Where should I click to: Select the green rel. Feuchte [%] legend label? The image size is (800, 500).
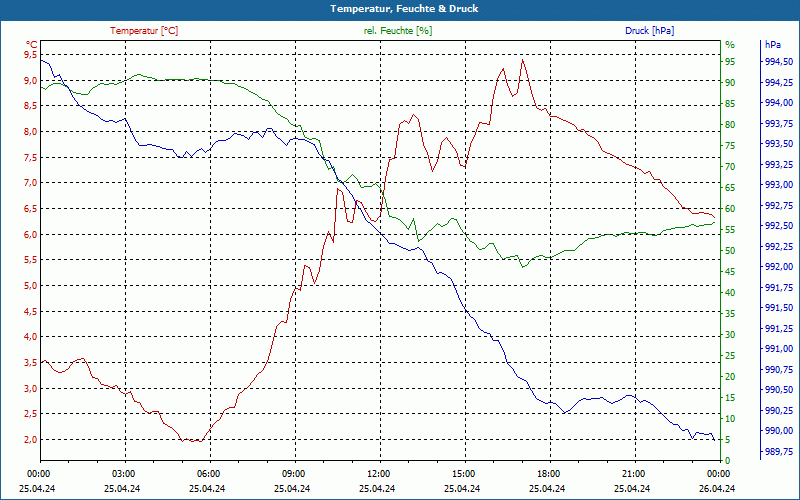point(398,31)
